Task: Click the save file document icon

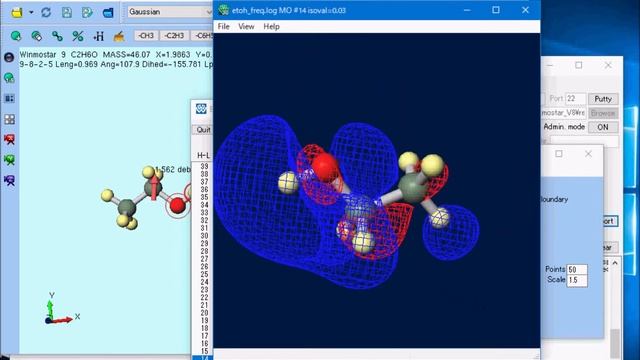Action: 67,12
